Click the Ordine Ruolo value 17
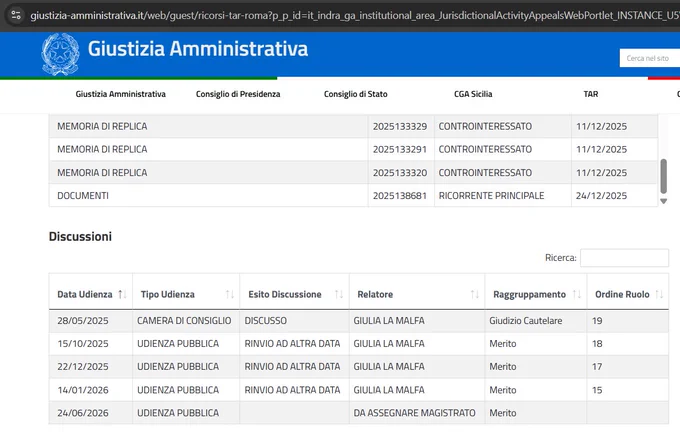Viewport: 680px width, 438px height. pos(597,367)
